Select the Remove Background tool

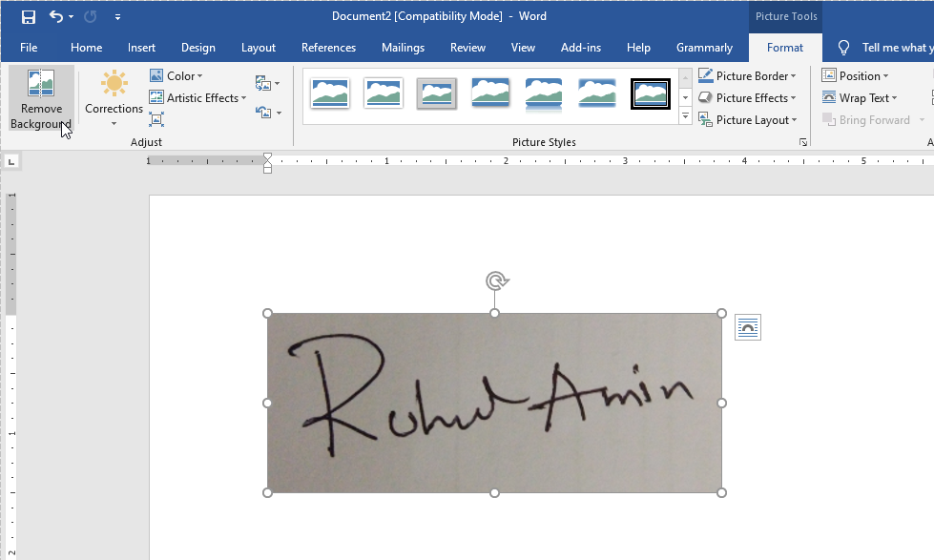click(40, 95)
